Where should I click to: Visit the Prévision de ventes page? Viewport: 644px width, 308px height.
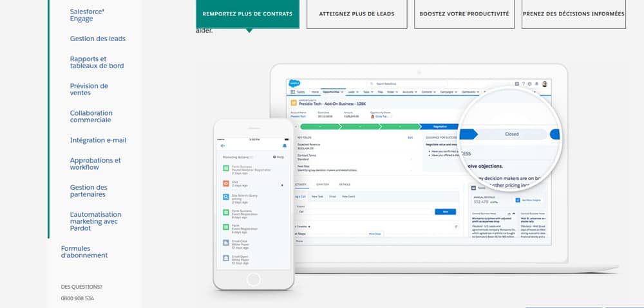coord(89,89)
